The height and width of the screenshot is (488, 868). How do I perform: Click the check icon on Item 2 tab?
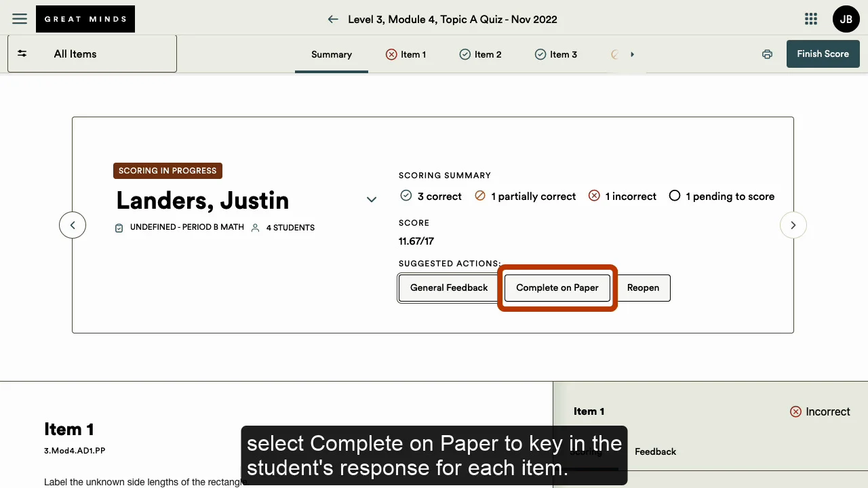[465, 54]
